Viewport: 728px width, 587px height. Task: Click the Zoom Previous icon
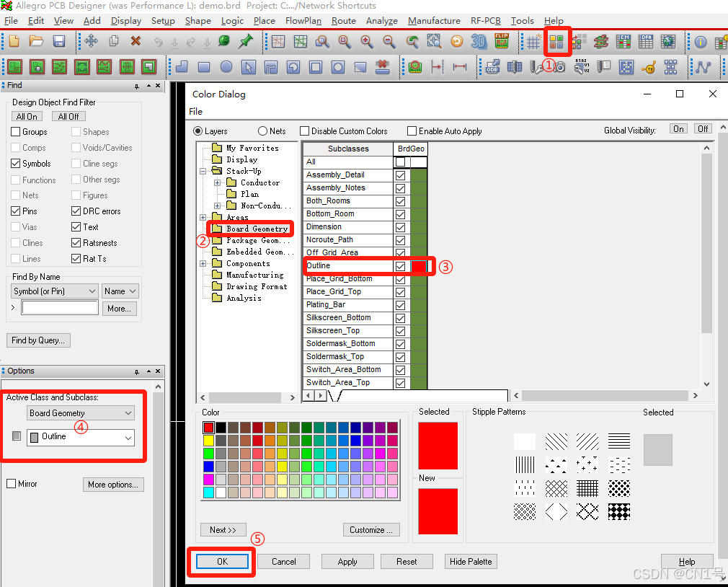(x=412, y=41)
